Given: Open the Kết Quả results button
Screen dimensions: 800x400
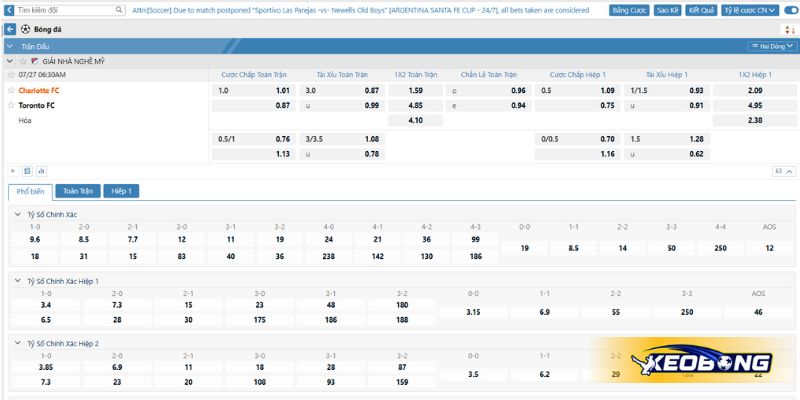Looking at the screenshot, I should click(x=701, y=10).
